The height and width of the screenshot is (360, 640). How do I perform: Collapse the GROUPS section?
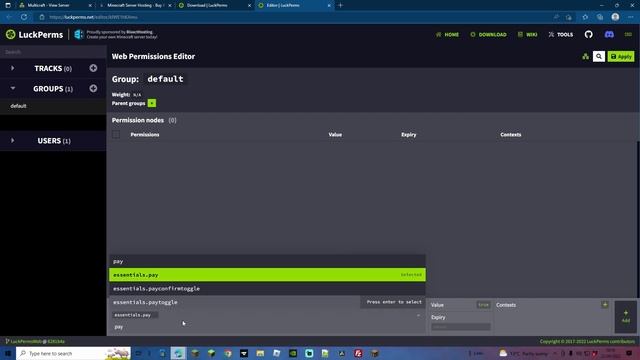pyautogui.click(x=13, y=88)
